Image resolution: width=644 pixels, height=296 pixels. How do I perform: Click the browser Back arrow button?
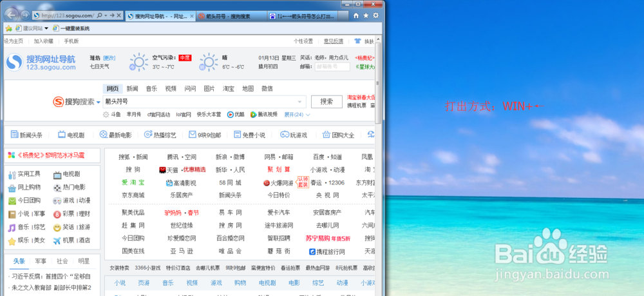12,15
